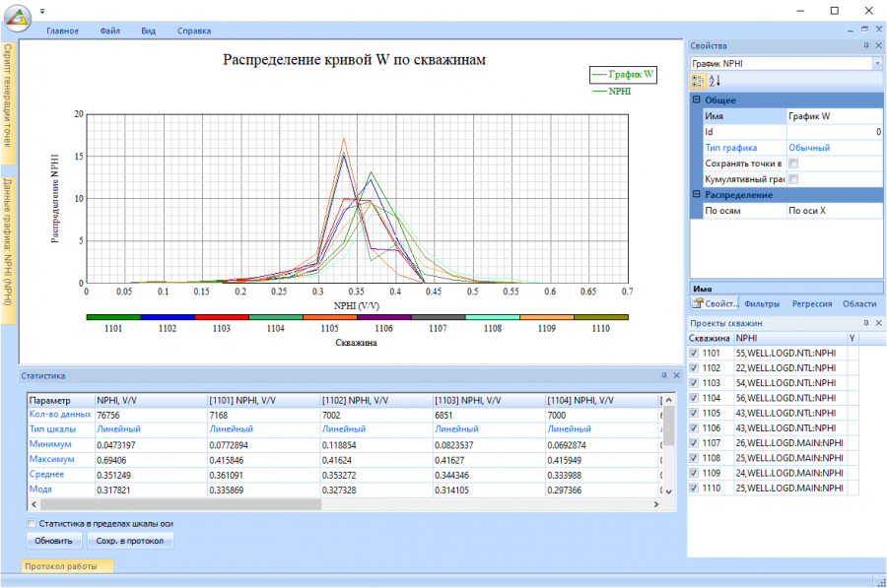The height and width of the screenshot is (588, 887).
Task: Open the Вид menu
Action: [148, 31]
